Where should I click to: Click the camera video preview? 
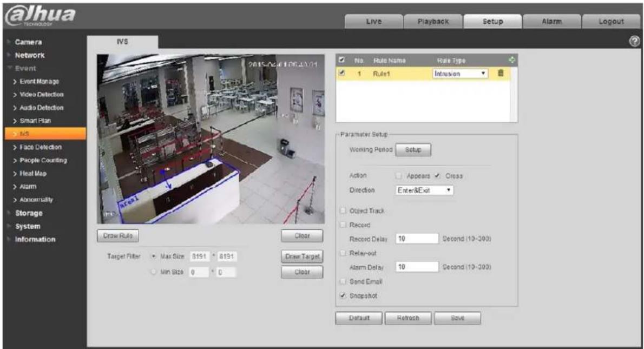point(211,139)
